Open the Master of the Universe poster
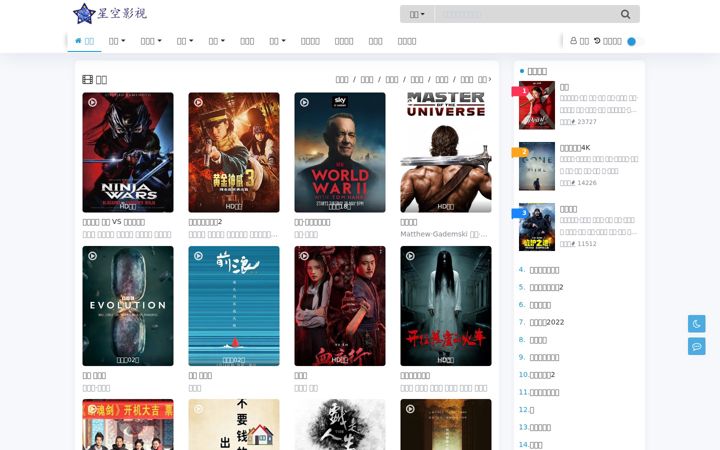This screenshot has height=450, width=720. pyautogui.click(x=445, y=152)
